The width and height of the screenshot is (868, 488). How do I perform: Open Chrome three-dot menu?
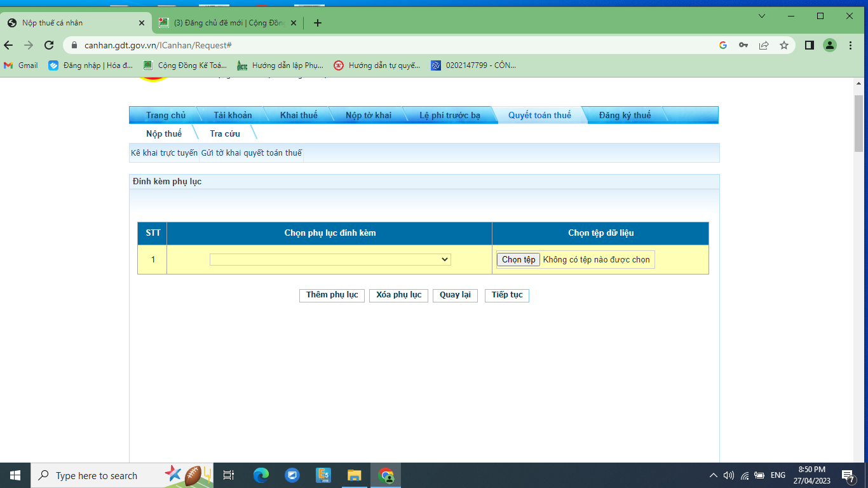click(851, 45)
